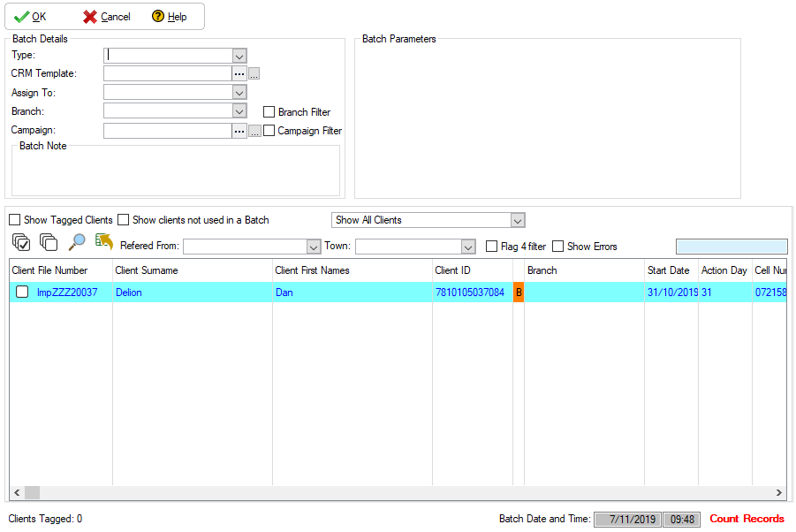Toggle Show Tagged Clients checkbox
796x532 pixels.
coord(15,220)
